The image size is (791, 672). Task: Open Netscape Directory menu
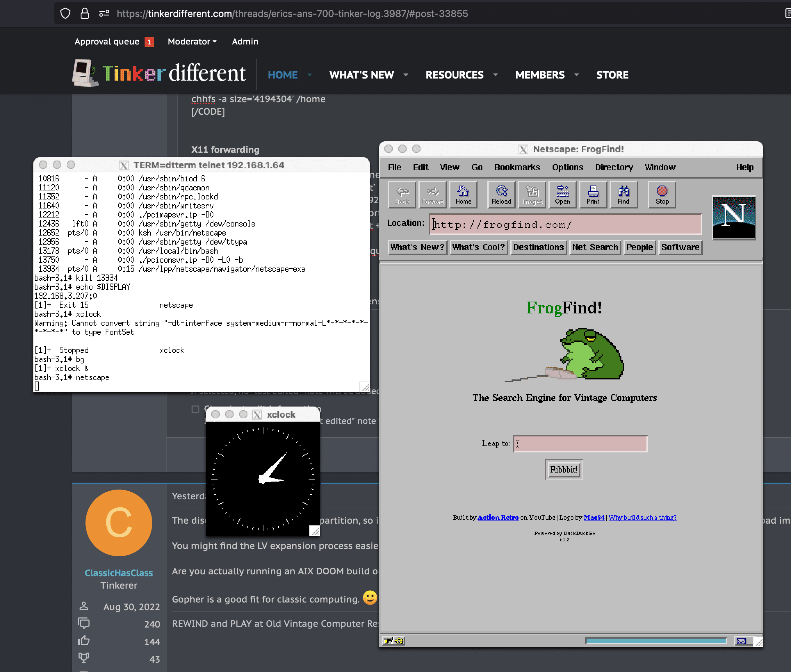pos(614,167)
